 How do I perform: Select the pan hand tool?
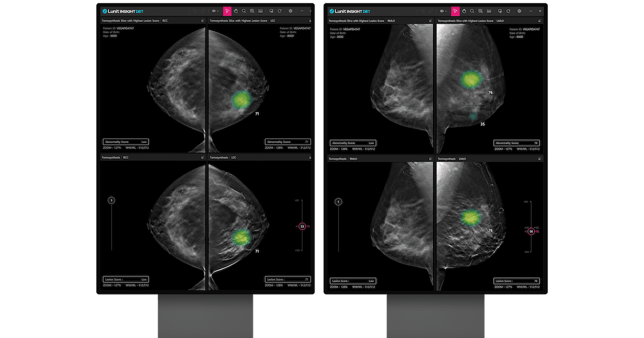236,11
